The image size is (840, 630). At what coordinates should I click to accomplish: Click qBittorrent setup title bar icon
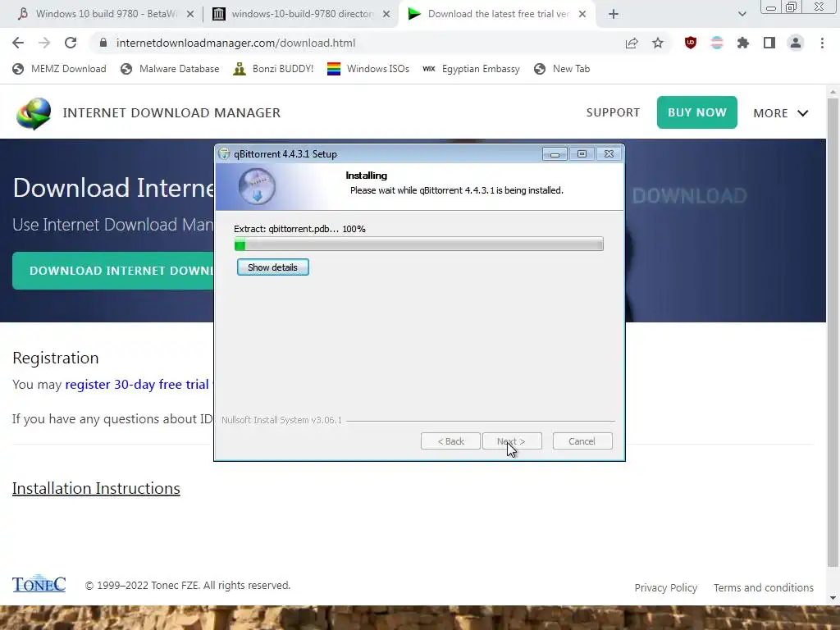[x=224, y=154]
